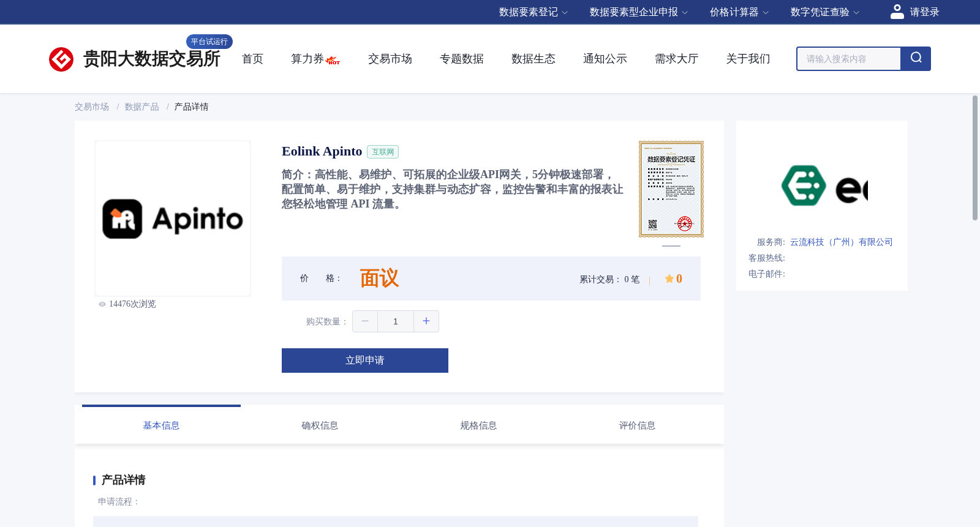Viewport: 980px width, 527px height.
Task: Click the user avatar login icon
Action: click(x=897, y=12)
